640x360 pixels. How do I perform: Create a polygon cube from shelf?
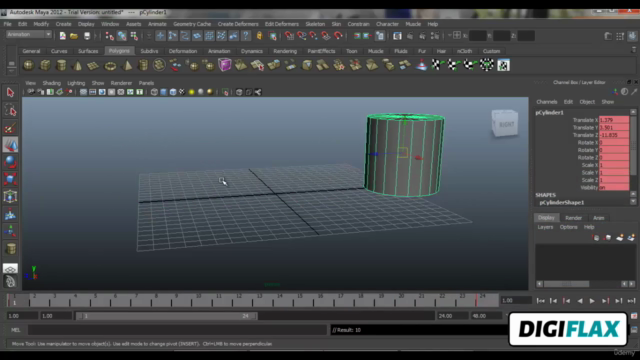[45, 65]
